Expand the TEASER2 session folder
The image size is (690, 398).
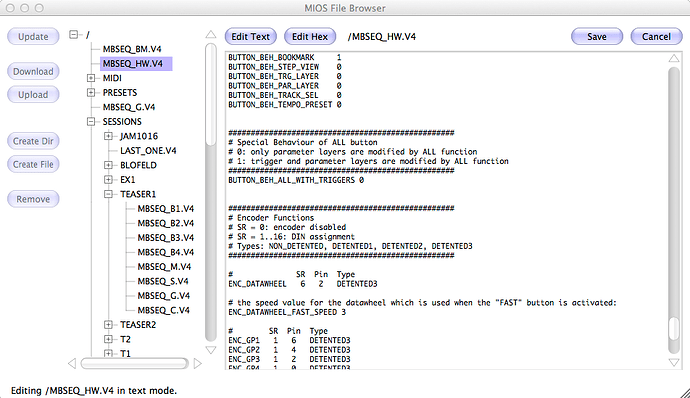[108, 324]
